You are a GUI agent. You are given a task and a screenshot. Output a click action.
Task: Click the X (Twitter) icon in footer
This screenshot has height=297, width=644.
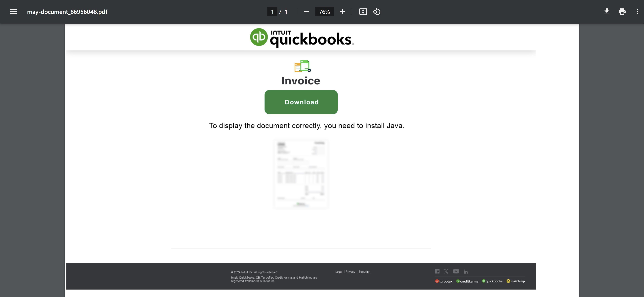point(446,272)
